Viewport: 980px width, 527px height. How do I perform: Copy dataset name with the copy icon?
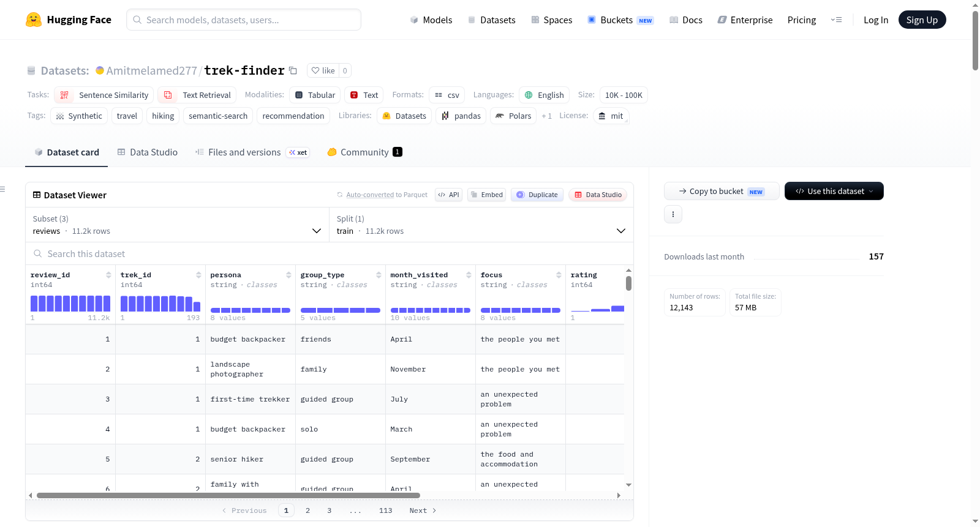pos(293,70)
